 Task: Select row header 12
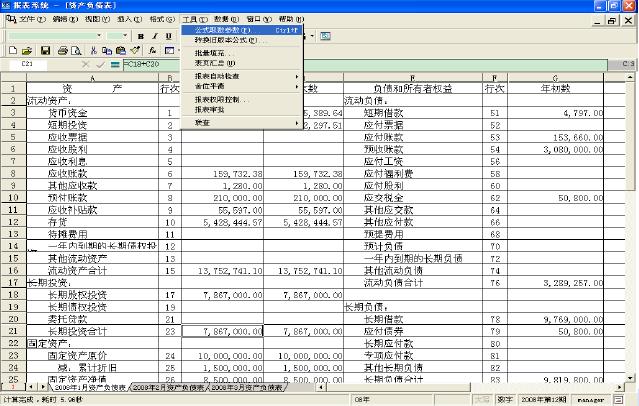tap(13, 222)
